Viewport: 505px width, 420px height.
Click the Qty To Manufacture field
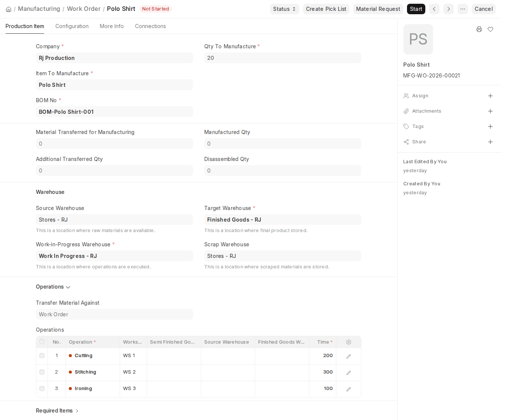point(283,58)
